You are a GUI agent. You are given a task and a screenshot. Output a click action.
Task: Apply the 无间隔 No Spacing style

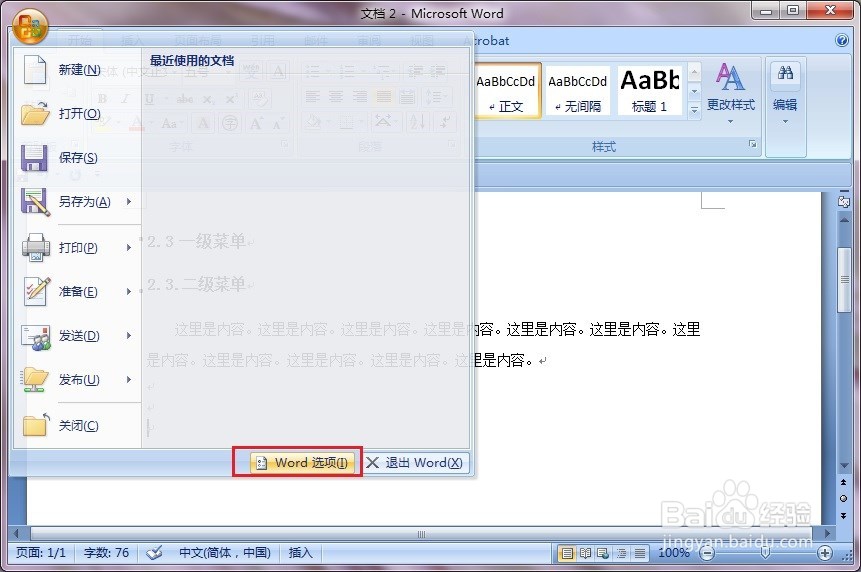[x=578, y=91]
